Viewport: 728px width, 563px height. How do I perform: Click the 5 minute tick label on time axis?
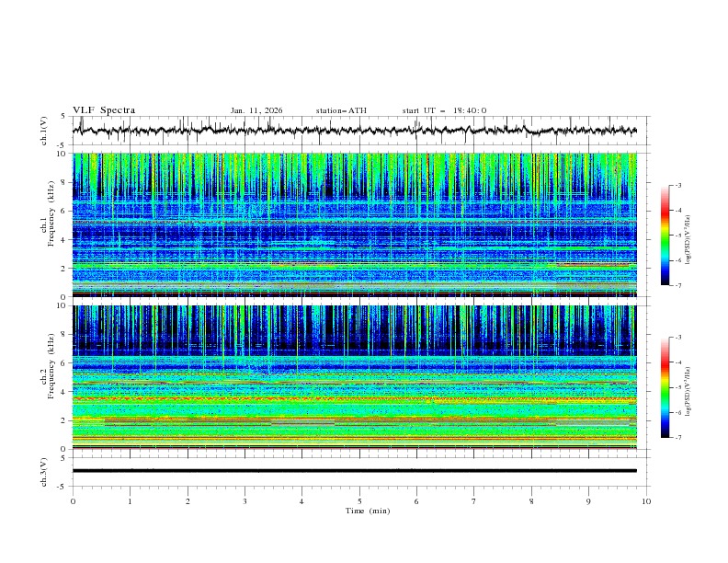click(x=359, y=500)
